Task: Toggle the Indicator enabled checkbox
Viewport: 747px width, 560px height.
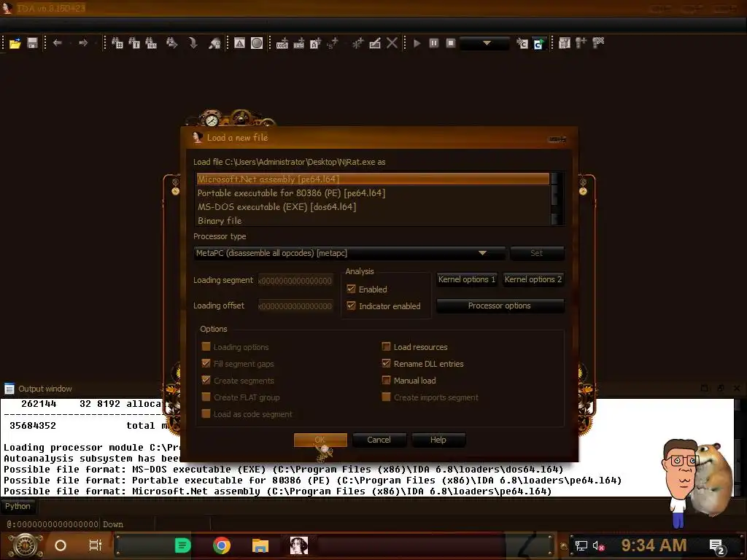Action: click(352, 306)
